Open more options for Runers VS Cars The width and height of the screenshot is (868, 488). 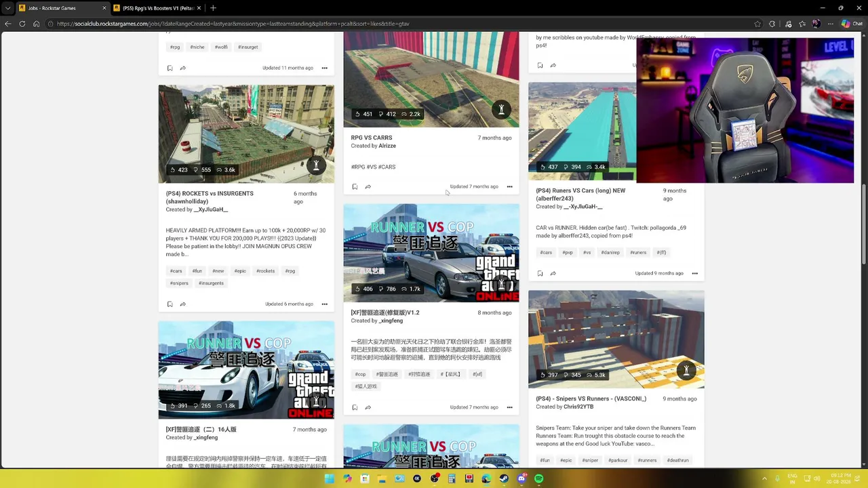coord(694,274)
